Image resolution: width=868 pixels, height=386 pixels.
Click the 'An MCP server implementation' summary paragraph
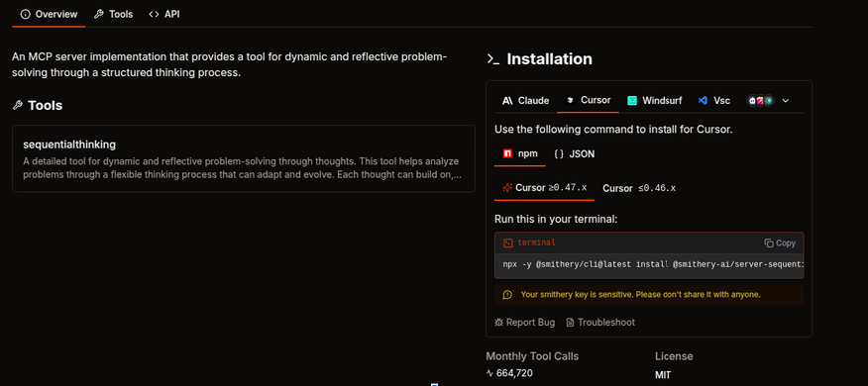pyautogui.click(x=230, y=65)
